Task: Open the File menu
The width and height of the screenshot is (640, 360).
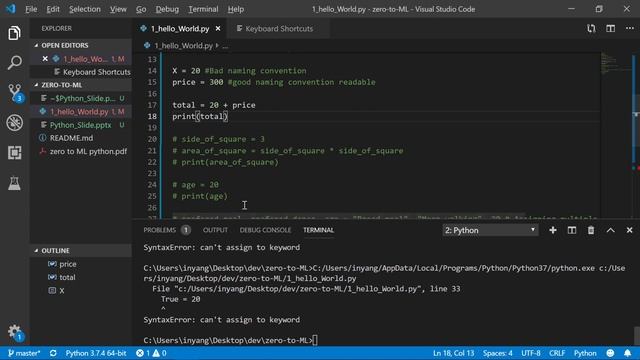Action: 31,9
